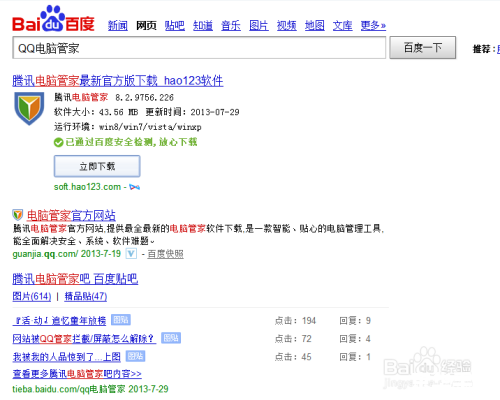
Task: Select the 网页 tab
Action: [x=146, y=26]
